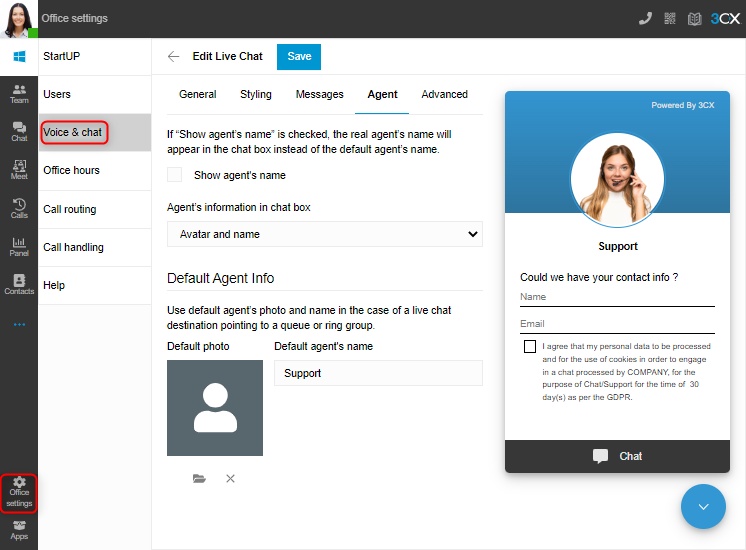
Task: Switch to the Styling tab
Action: [256, 94]
